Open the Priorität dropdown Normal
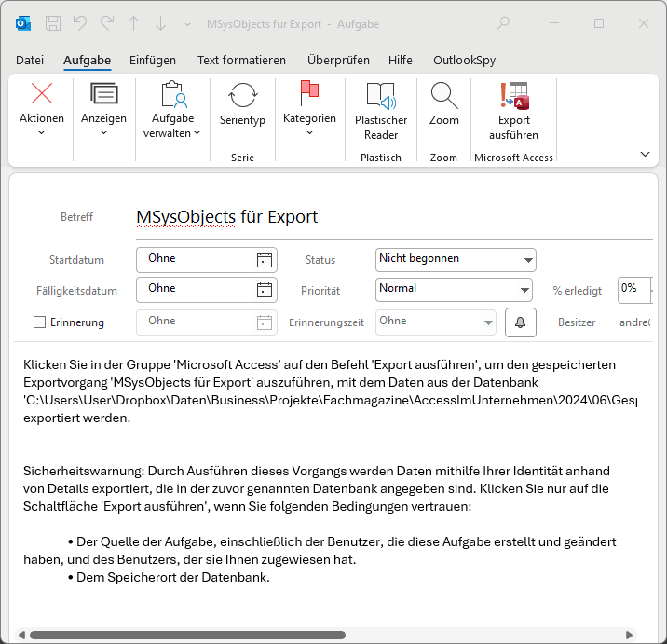The image size is (667, 644). point(454,290)
